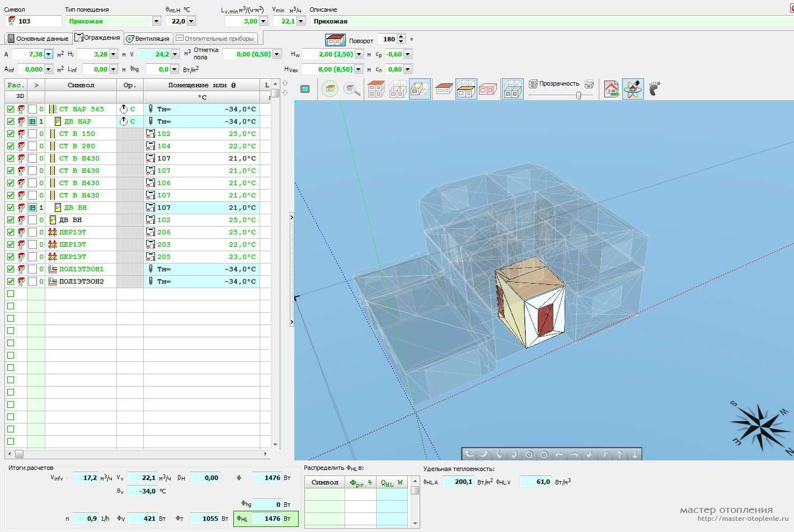Click the Рас. column header
This screenshot has width=794, height=532.
pyautogui.click(x=16, y=85)
